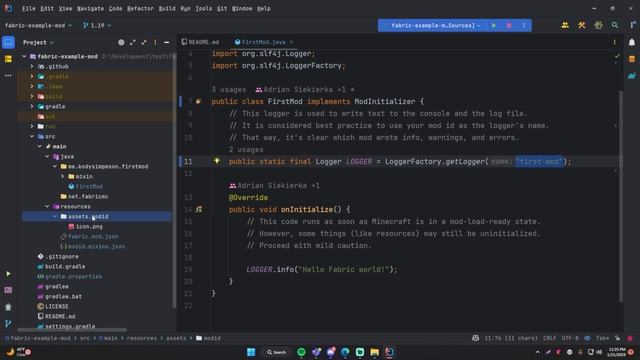Open the Debug bug tool window icon
This screenshot has height=360, width=640.
click(x=8, y=307)
